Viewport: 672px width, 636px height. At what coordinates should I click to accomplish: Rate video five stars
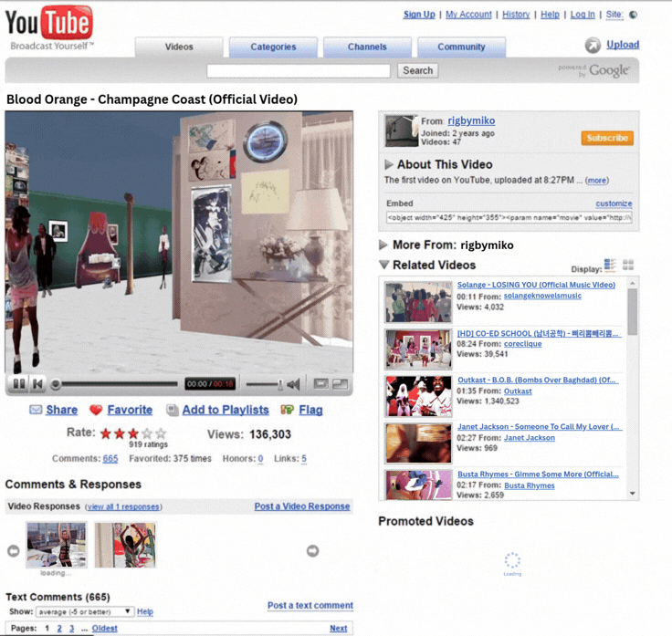point(161,433)
